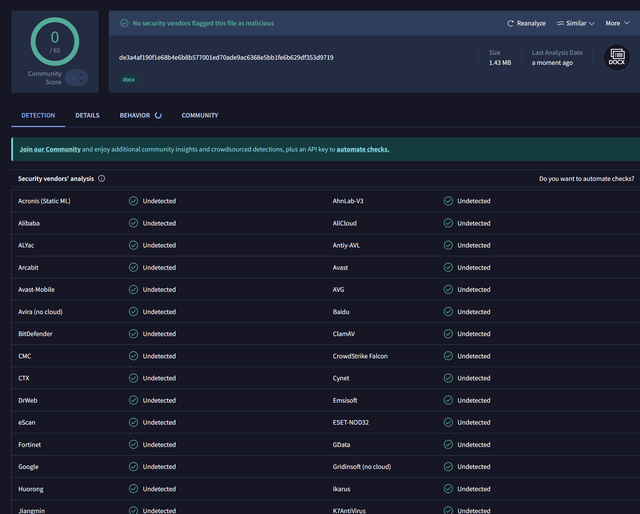
Task: Vote down using the Community Score down arrow
Action: [82, 81]
